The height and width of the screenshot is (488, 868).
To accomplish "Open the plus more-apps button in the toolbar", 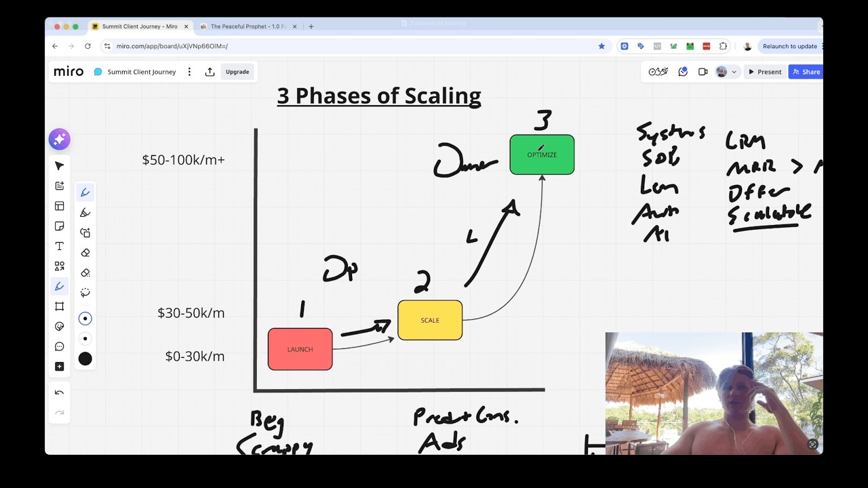I will [60, 367].
